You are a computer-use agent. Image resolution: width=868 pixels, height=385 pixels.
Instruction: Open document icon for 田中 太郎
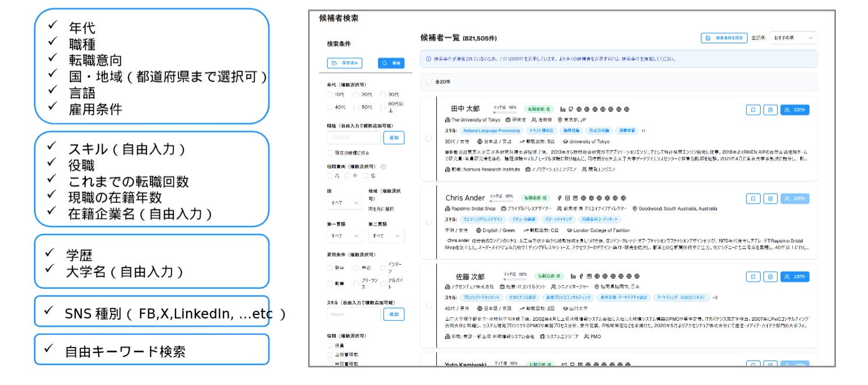pos(770,109)
